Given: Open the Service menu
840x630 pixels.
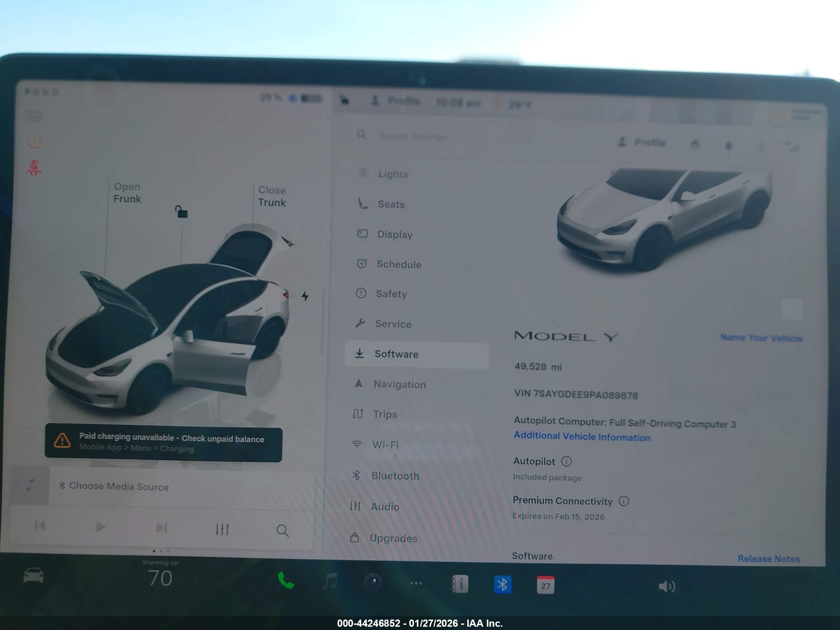Looking at the screenshot, I should pos(383,324).
